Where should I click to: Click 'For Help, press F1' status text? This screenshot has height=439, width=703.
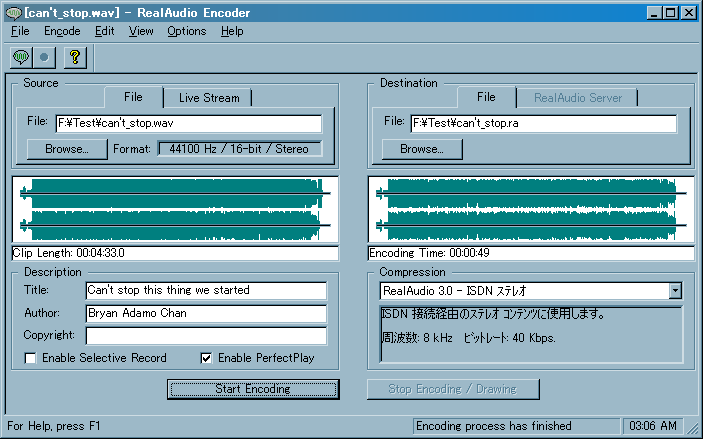[x=54, y=426]
